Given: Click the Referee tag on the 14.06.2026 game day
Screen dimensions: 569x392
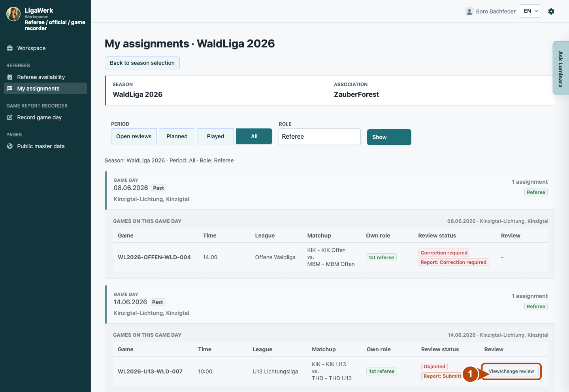Looking at the screenshot, I should (536, 307).
